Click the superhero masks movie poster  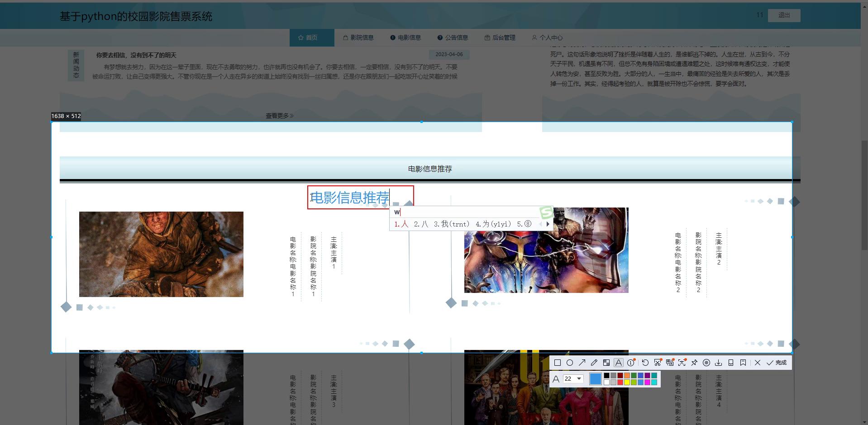point(546,250)
